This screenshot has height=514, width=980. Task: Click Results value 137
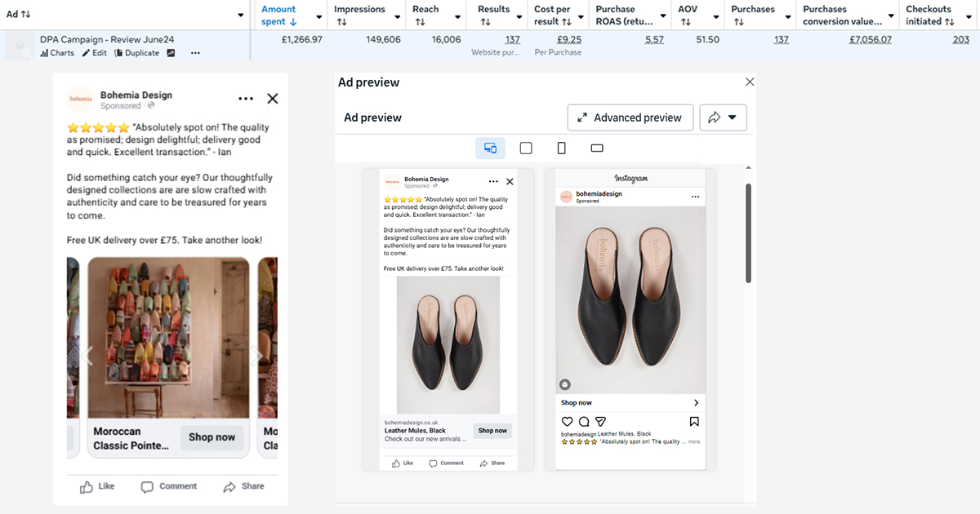pyautogui.click(x=512, y=40)
